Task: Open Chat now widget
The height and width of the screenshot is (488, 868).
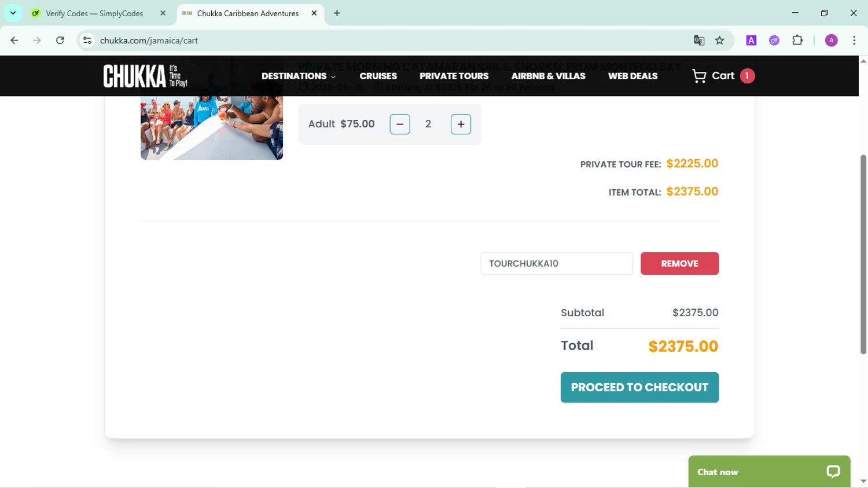Action: tap(769, 472)
